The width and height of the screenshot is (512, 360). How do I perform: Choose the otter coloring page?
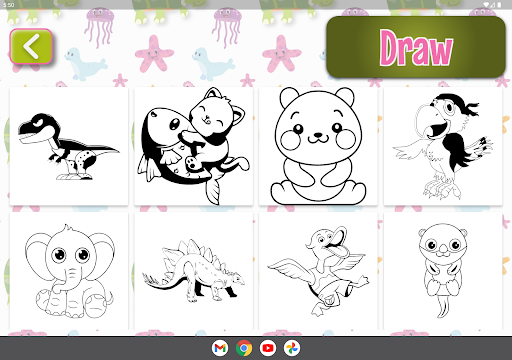point(443,271)
